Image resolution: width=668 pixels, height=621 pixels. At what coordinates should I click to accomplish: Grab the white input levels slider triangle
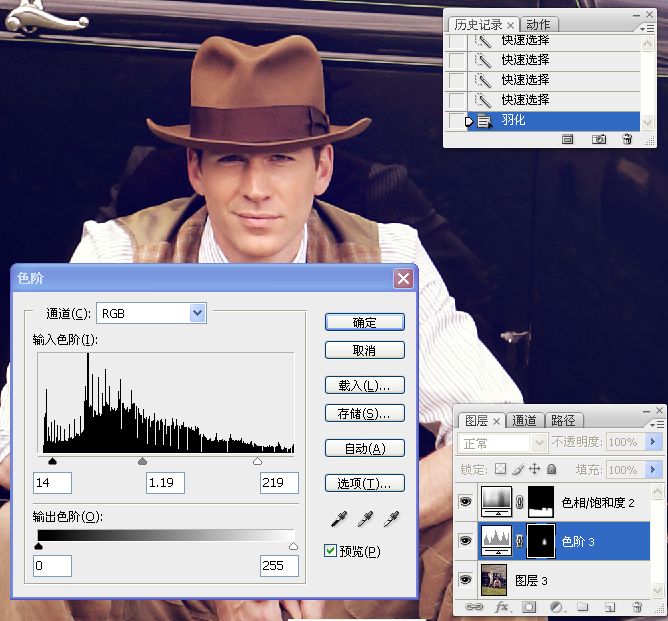pos(257,461)
